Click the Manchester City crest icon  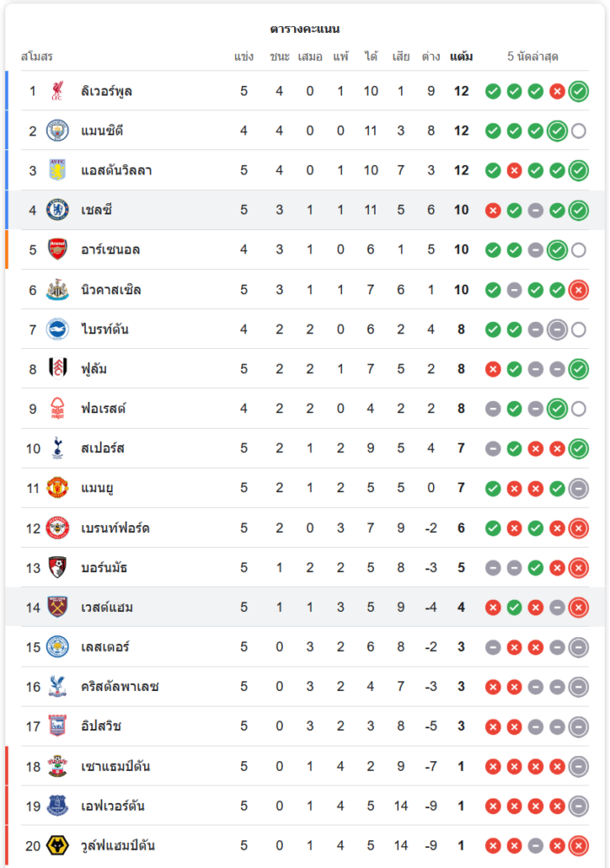(x=57, y=131)
